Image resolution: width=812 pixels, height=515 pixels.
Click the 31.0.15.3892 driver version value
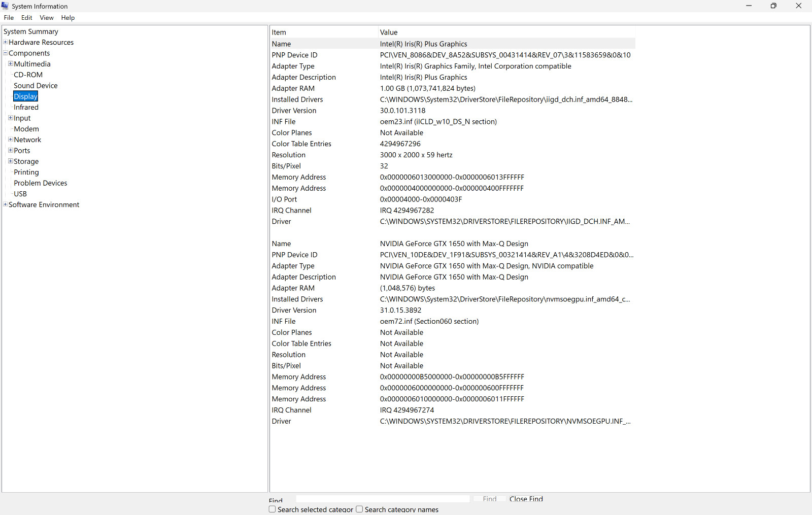[401, 311]
